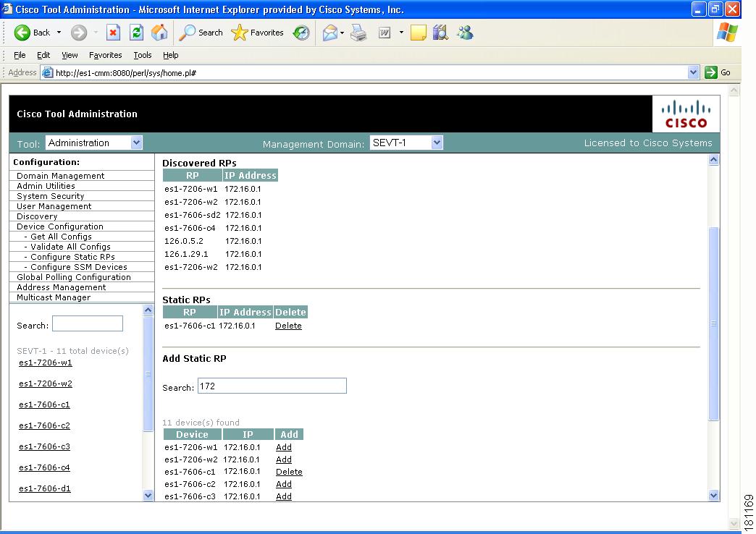Open the address bar URL dropdown
Viewport: 756px width, 534px height.
693,73
